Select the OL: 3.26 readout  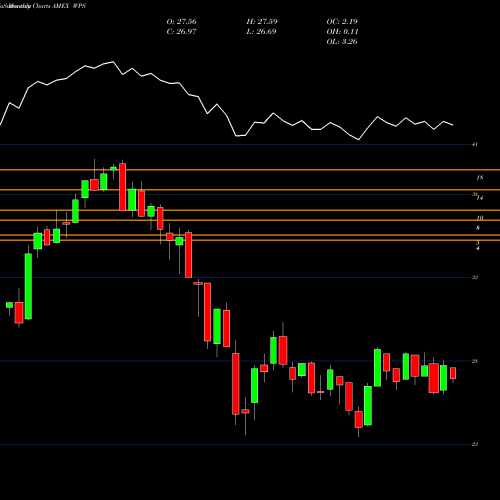pyautogui.click(x=342, y=42)
